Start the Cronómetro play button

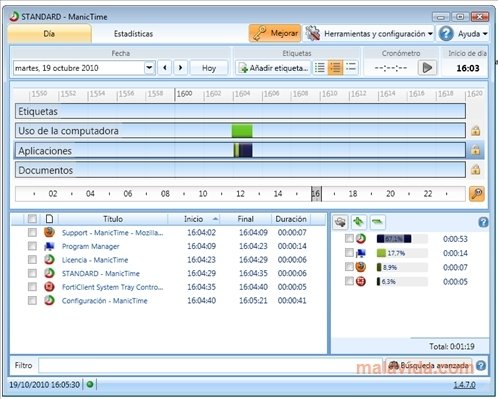(427, 68)
